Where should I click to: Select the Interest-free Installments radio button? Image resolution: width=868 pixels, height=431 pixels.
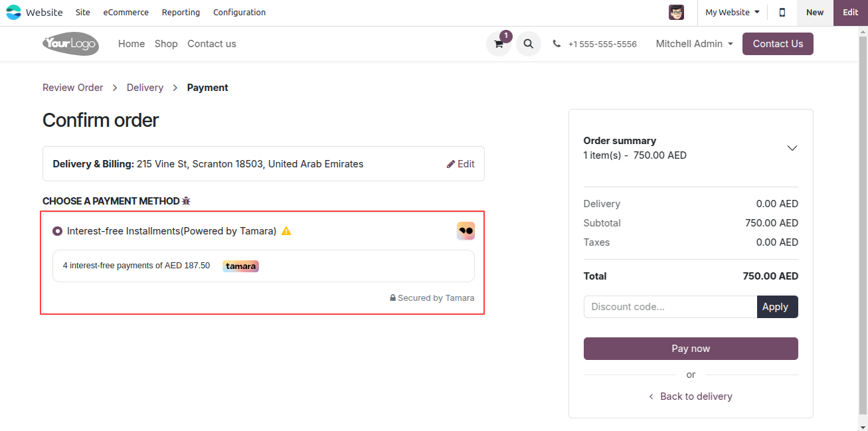pyautogui.click(x=57, y=231)
